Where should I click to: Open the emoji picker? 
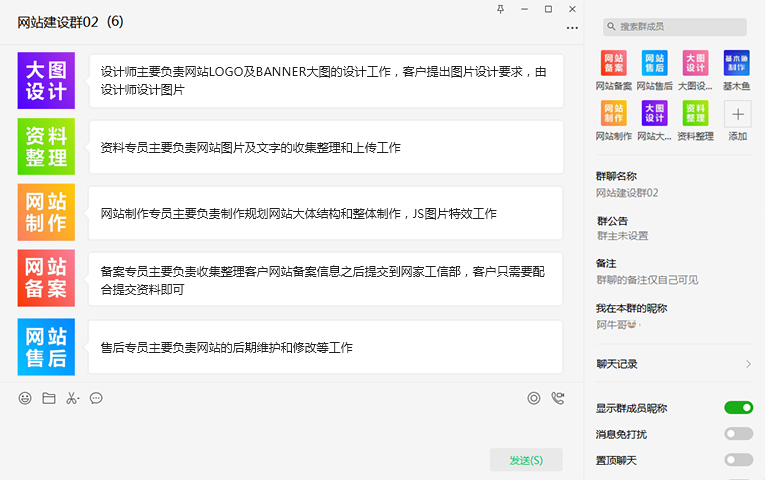[25, 398]
